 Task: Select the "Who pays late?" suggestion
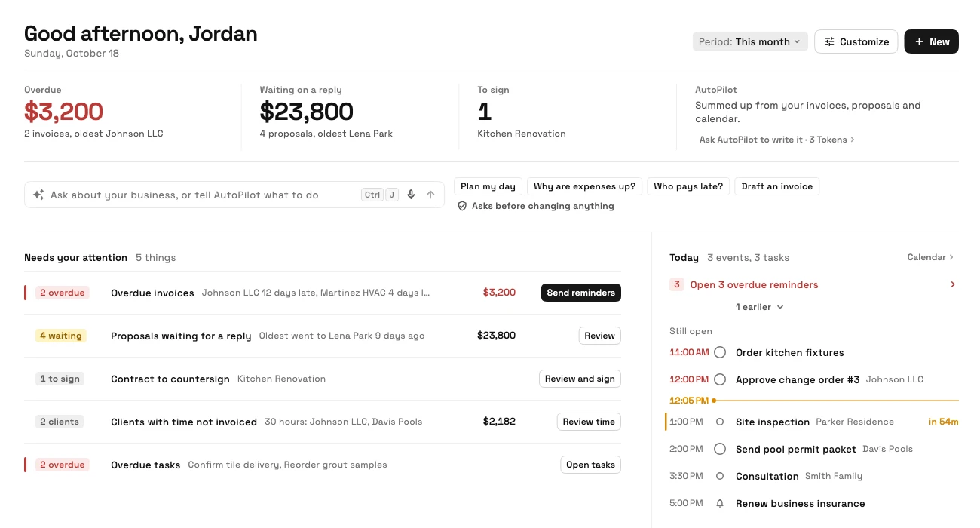688,186
